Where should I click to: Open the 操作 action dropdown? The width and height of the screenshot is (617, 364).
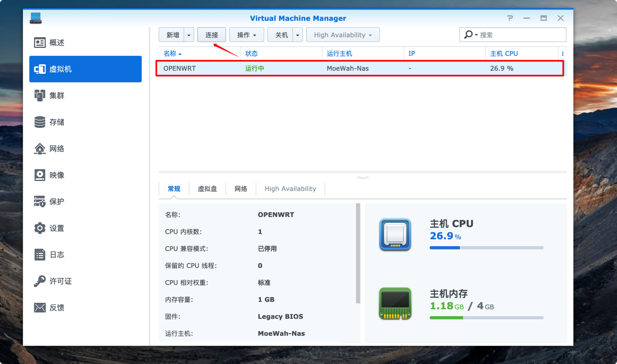tap(246, 34)
